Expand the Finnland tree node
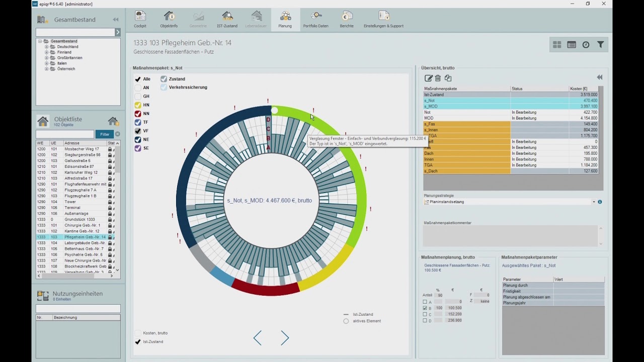The width and height of the screenshot is (644, 362). [47, 52]
